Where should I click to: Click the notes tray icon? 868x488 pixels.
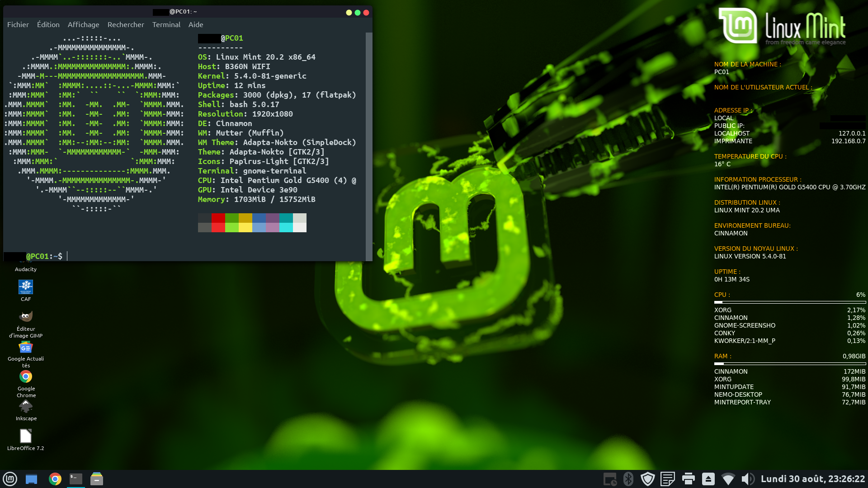668,479
